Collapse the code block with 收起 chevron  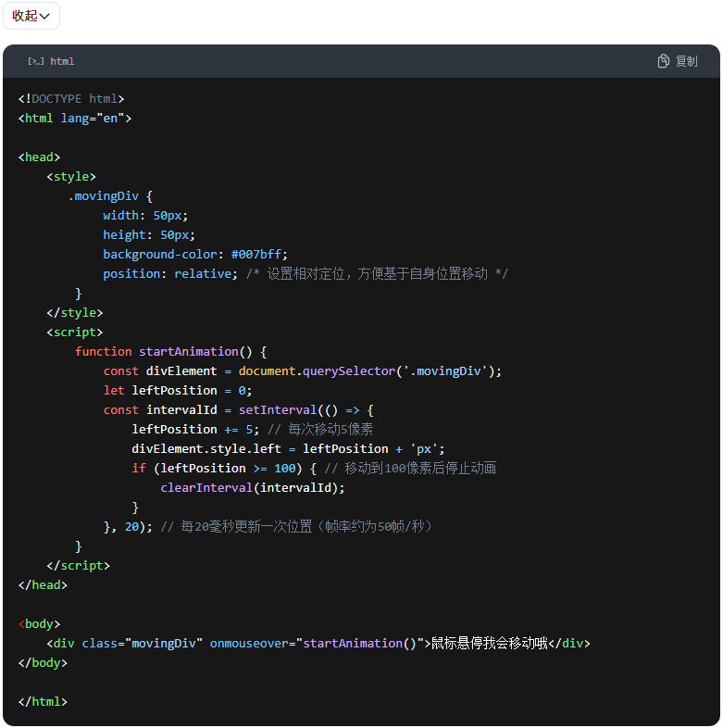click(31, 16)
